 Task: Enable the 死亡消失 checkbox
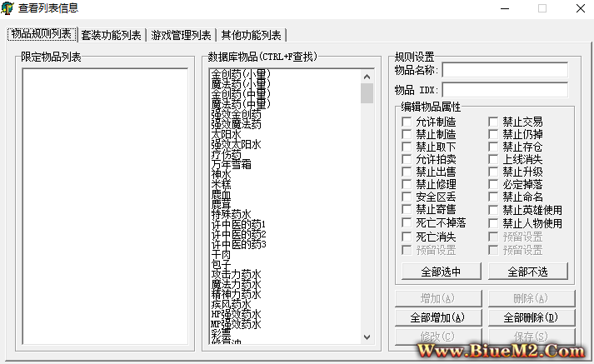(407, 237)
